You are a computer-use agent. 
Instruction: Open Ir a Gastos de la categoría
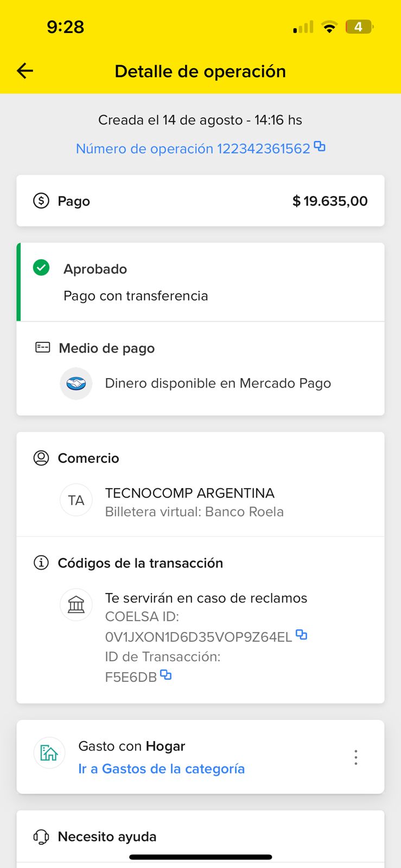161,769
